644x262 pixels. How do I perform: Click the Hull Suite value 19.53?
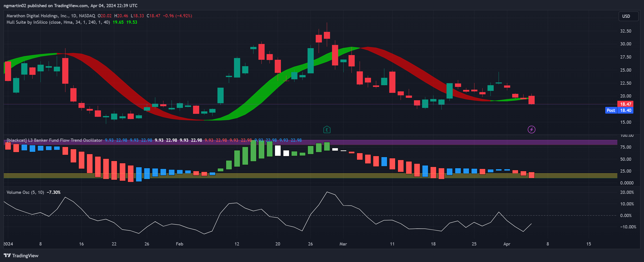132,22
